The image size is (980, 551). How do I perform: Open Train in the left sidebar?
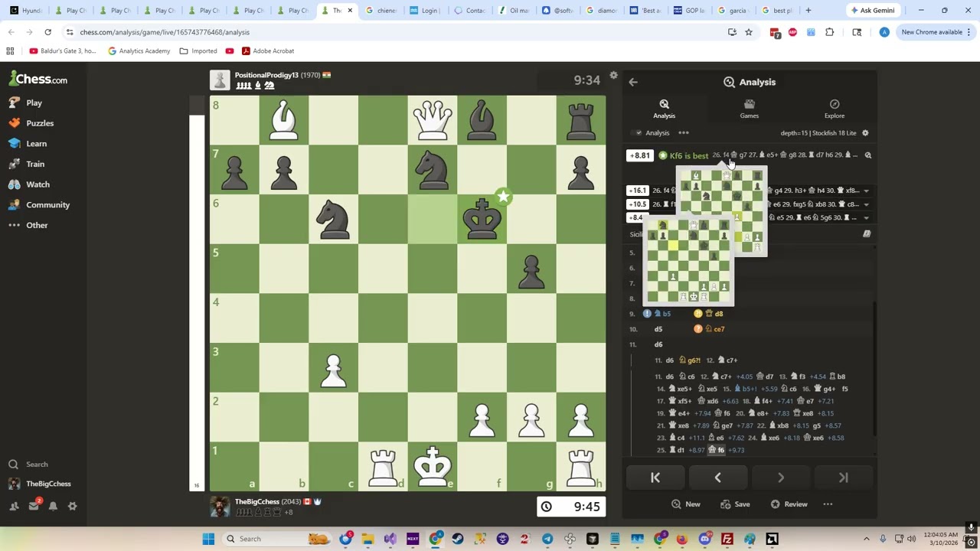pos(27,164)
